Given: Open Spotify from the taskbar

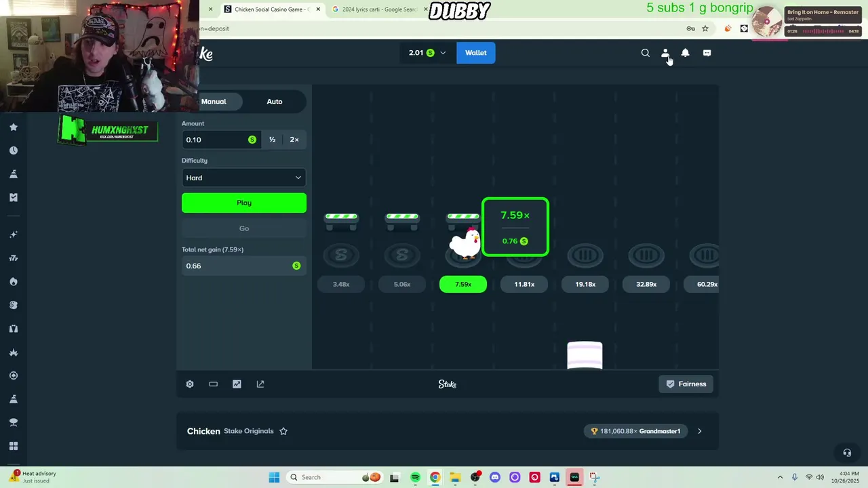Looking at the screenshot, I should [415, 477].
